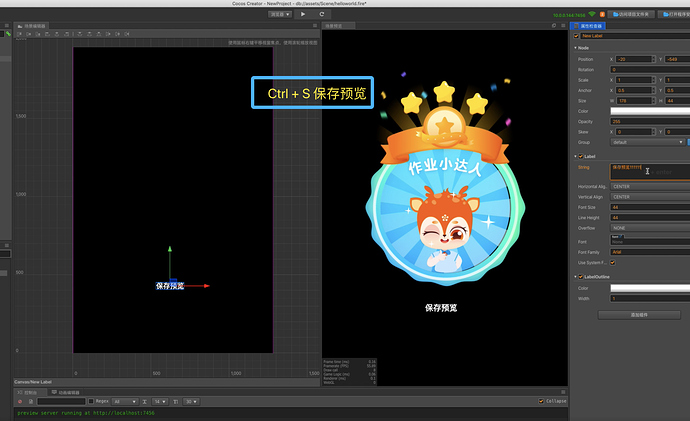
Task: Click the sixth align icon in scene toolbar
Action: 66,34
